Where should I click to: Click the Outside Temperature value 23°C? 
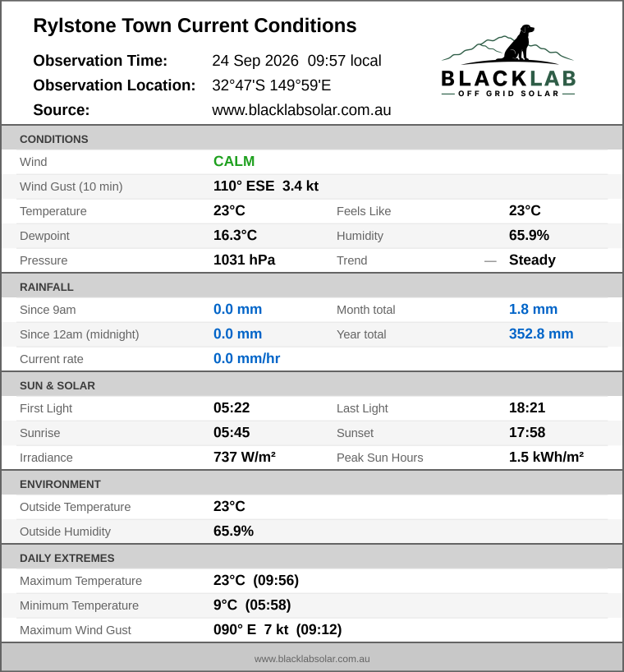(229, 507)
